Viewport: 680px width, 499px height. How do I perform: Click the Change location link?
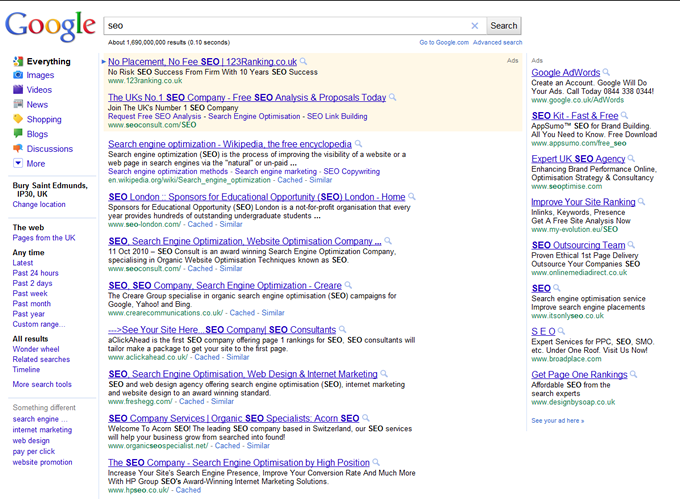pyautogui.click(x=39, y=205)
